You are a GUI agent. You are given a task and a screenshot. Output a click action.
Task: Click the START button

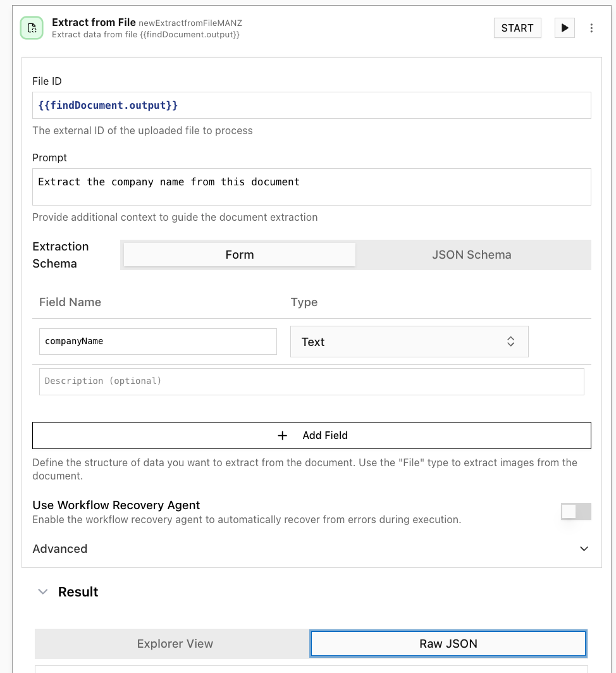[517, 28]
